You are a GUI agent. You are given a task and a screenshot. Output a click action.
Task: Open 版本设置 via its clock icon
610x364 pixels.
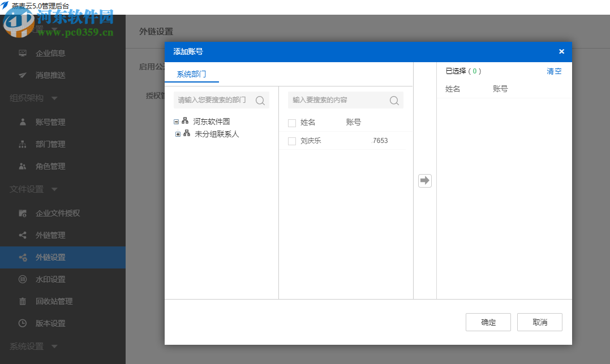pos(22,323)
